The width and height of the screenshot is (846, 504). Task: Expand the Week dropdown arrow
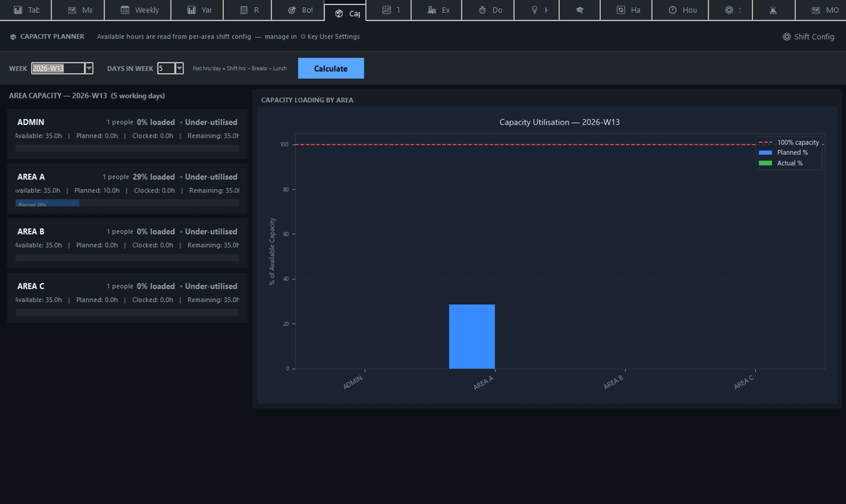[89, 68]
